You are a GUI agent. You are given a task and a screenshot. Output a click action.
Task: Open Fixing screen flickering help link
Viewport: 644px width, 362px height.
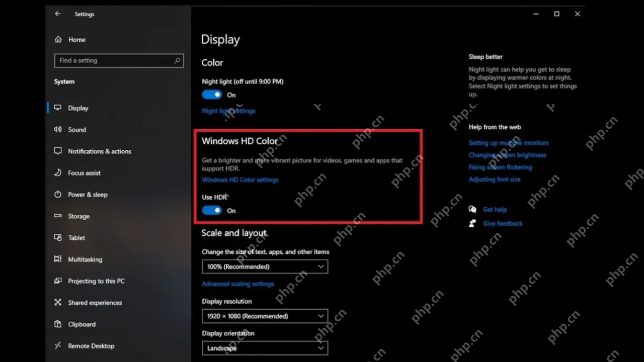point(500,167)
